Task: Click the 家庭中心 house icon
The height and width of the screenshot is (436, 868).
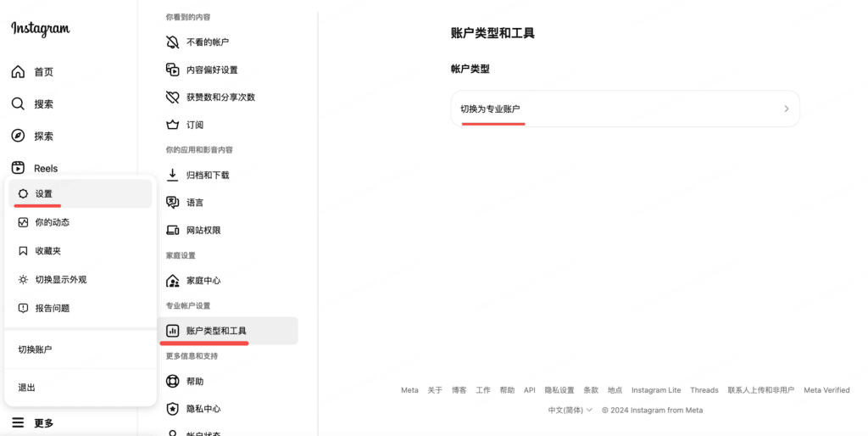Action: click(x=173, y=280)
